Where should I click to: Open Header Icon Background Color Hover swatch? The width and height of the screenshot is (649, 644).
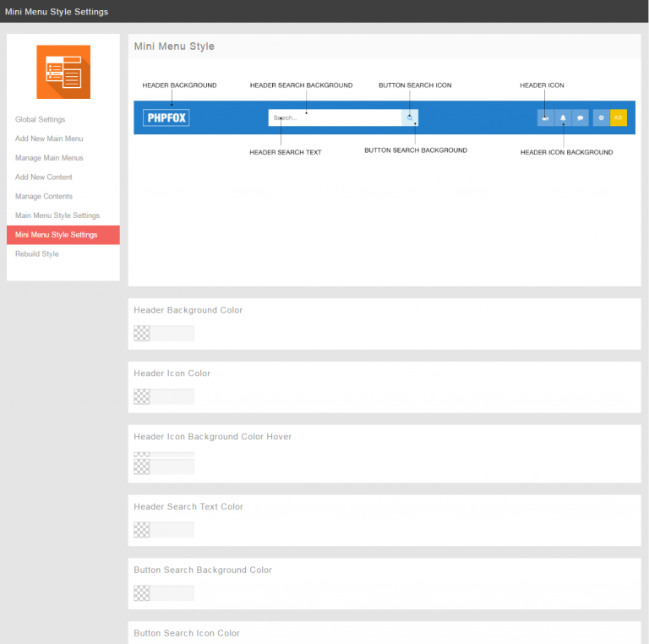pyautogui.click(x=142, y=467)
